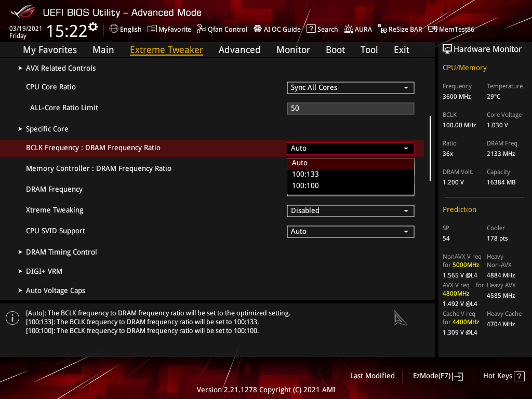
Task: Open Search question-mark icon
Action: pyautogui.click(x=311, y=29)
